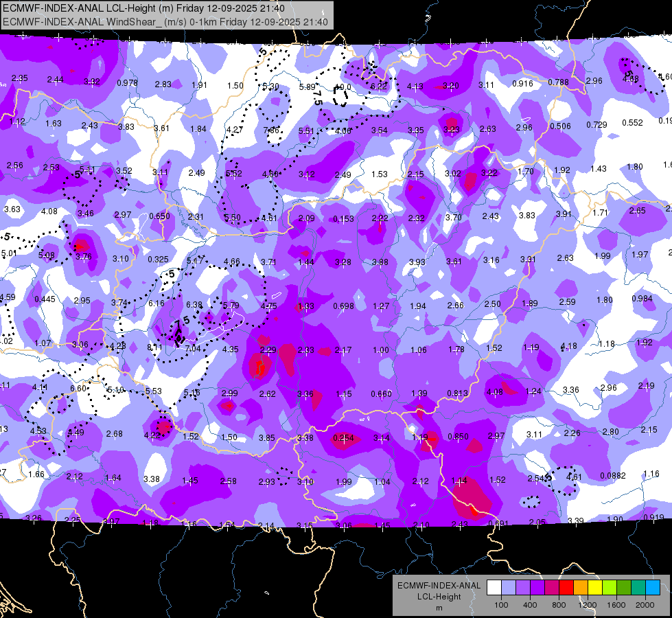Click the legend tick label 100

(x=501, y=605)
